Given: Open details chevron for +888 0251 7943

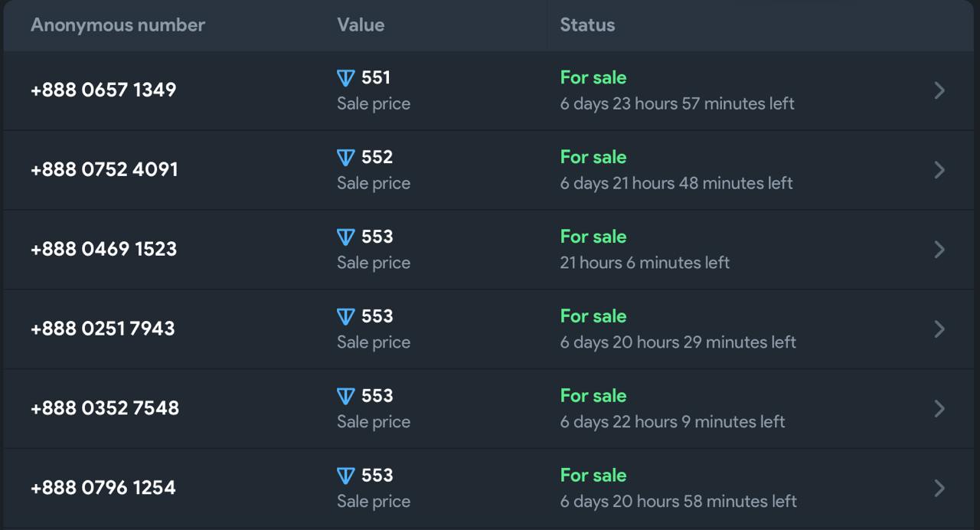Looking at the screenshot, I should point(939,329).
